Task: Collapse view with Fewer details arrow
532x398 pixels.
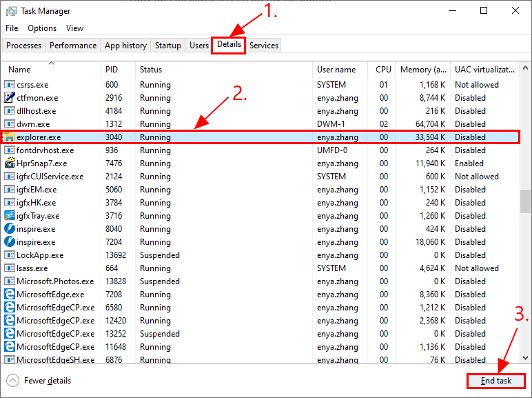Action: point(12,381)
